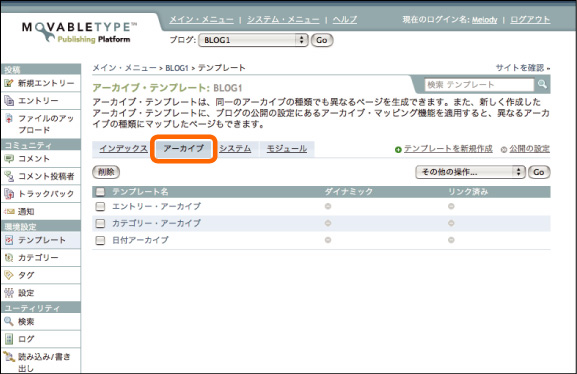Screen dimensions: 577x374
Task: Click the 読み込み/書き出し icon
Action: pos(9,356)
